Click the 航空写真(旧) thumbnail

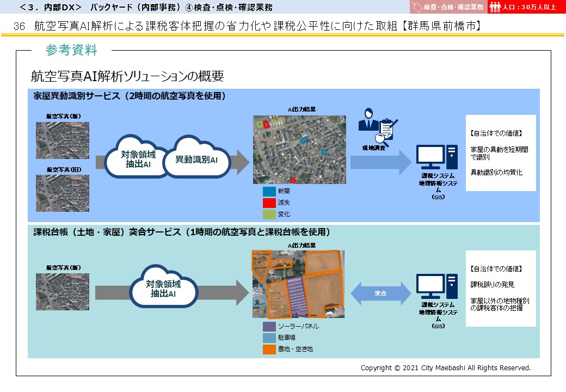click(x=63, y=193)
